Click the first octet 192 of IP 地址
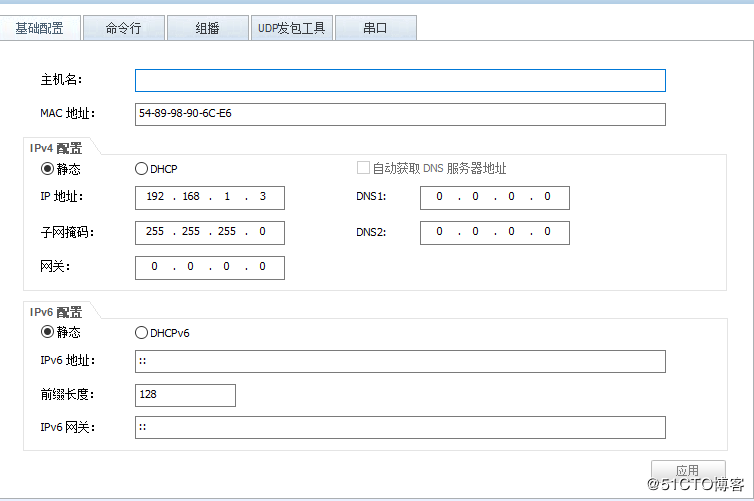754x501 pixels. point(155,196)
